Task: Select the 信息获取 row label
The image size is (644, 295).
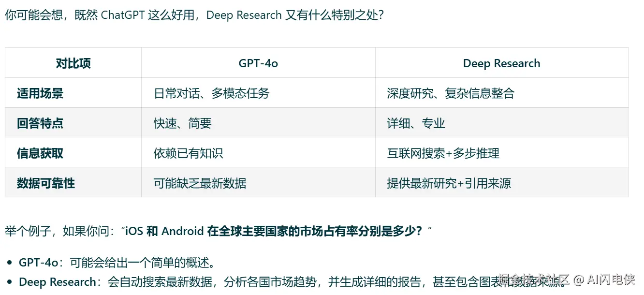Action: pyautogui.click(x=40, y=153)
